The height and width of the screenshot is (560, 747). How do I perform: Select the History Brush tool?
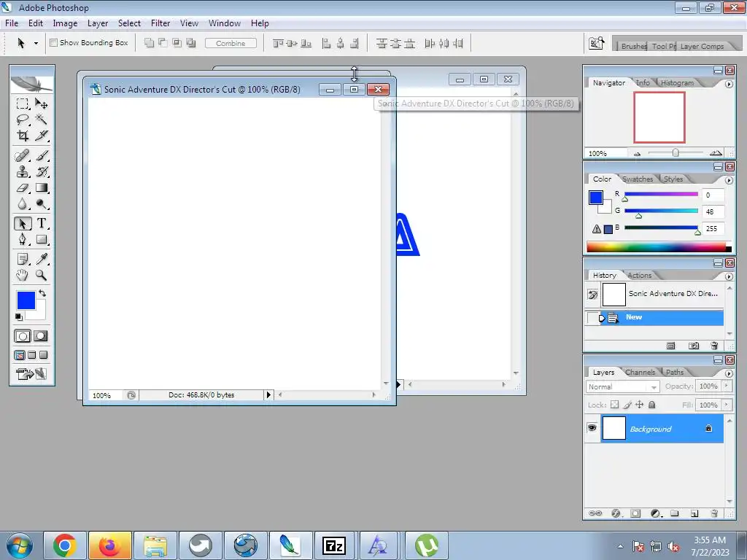[x=42, y=171]
